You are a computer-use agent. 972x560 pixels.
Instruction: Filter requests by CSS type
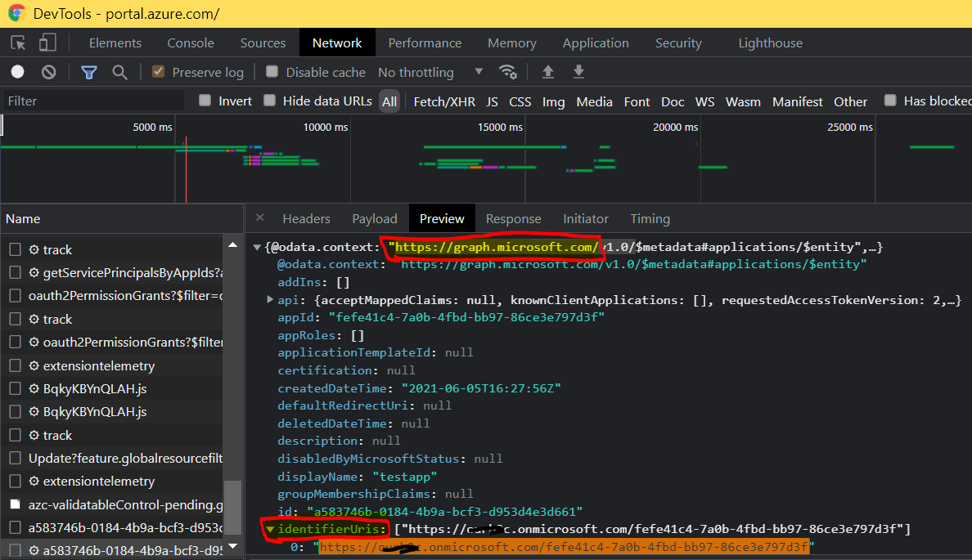pyautogui.click(x=520, y=101)
